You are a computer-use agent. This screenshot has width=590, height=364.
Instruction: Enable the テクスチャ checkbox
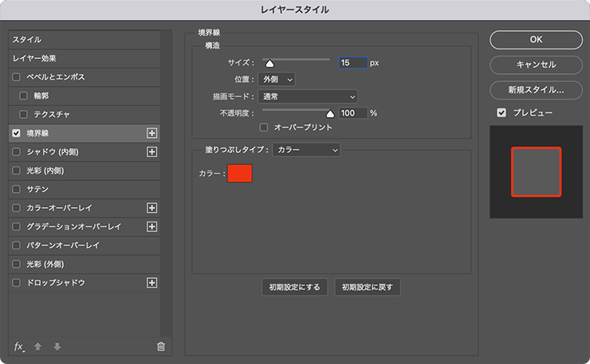(23, 115)
